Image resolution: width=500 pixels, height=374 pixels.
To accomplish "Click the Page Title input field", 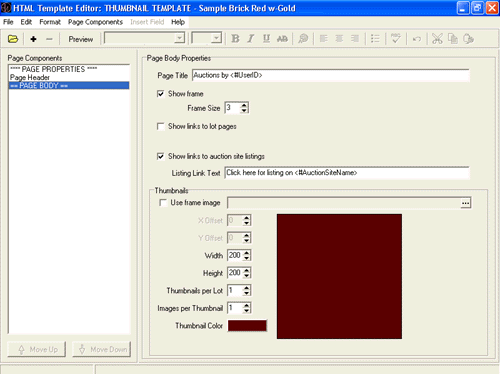I will coord(331,75).
